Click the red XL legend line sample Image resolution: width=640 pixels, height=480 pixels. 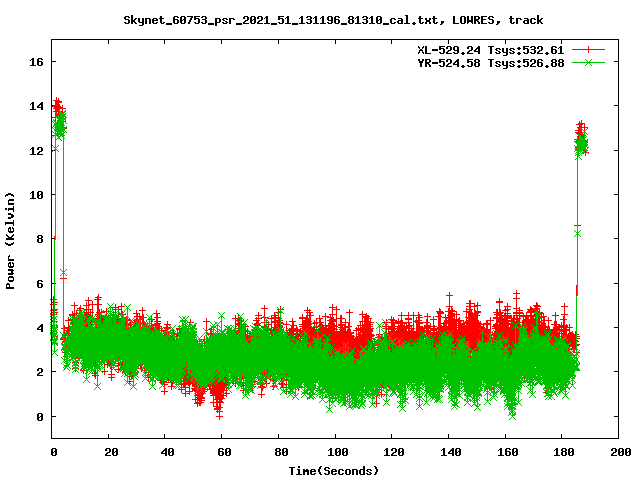pos(588,50)
